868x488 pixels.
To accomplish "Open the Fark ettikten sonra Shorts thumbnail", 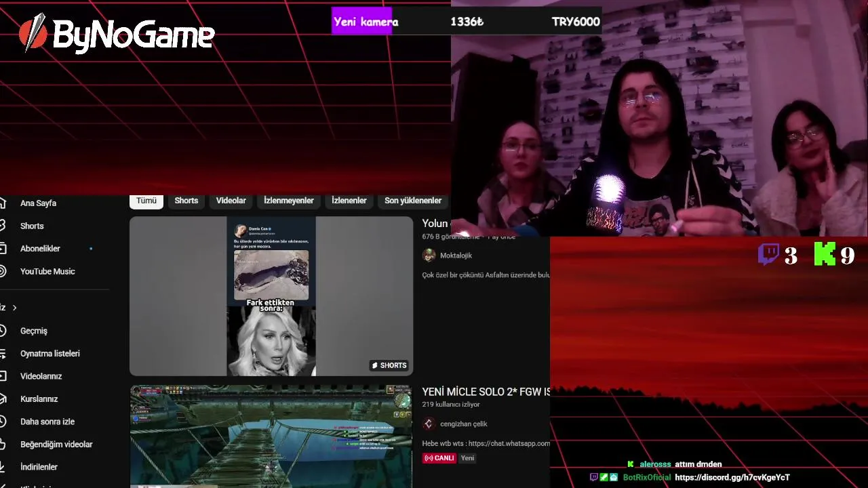I will pos(271,296).
